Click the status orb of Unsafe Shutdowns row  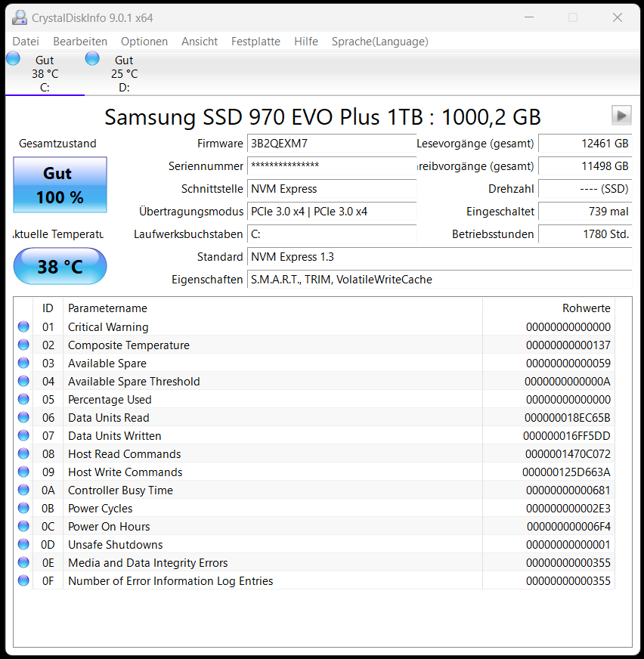23,544
